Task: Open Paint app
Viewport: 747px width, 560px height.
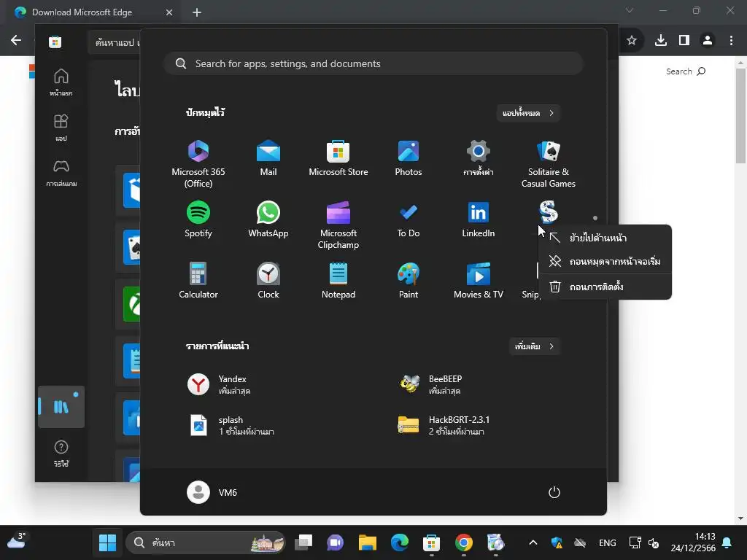Action: point(409,281)
